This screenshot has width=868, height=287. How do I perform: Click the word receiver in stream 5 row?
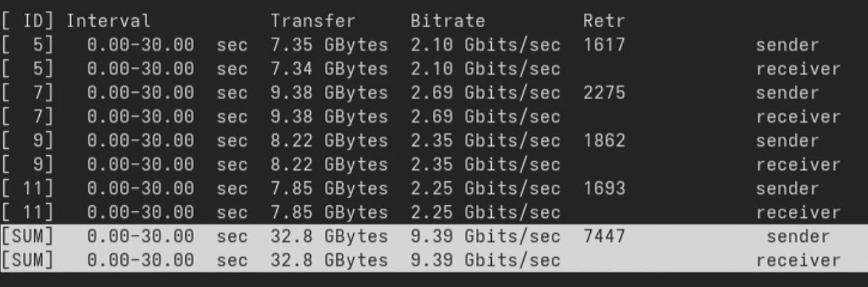click(798, 69)
